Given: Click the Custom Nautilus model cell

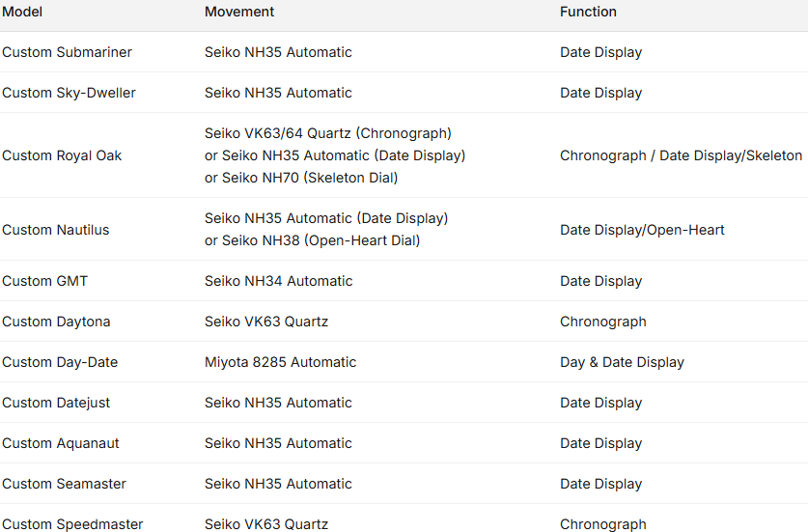Looking at the screenshot, I should point(56,230).
